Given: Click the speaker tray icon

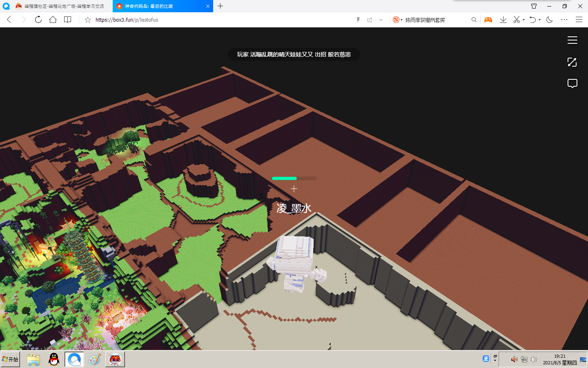Looking at the screenshot, I should tap(534, 359).
